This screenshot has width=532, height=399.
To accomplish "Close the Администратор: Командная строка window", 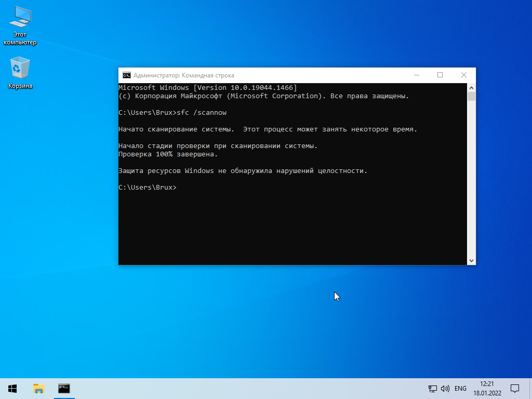I will 464,75.
